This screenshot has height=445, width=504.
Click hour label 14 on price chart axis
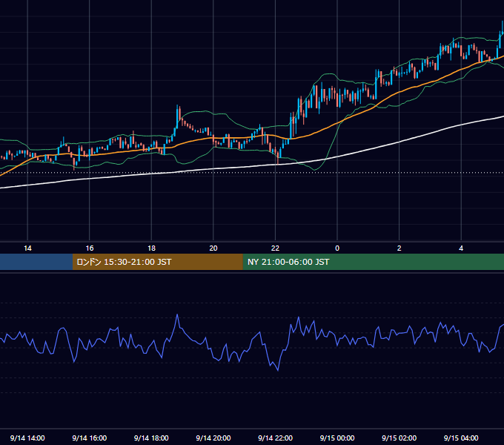tap(27, 248)
